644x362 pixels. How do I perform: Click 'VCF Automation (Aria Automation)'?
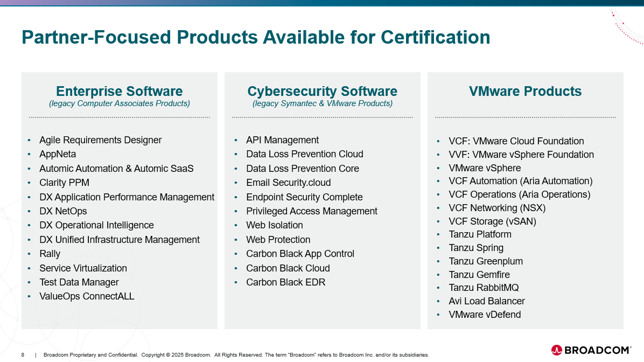[x=521, y=181]
